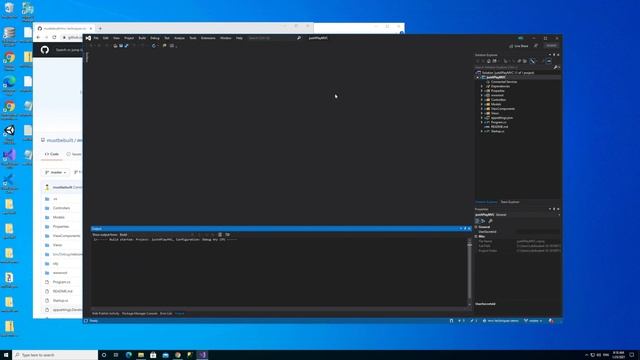Click the Visual Studio icon on the taskbar
640x360 pixels.
(202, 355)
